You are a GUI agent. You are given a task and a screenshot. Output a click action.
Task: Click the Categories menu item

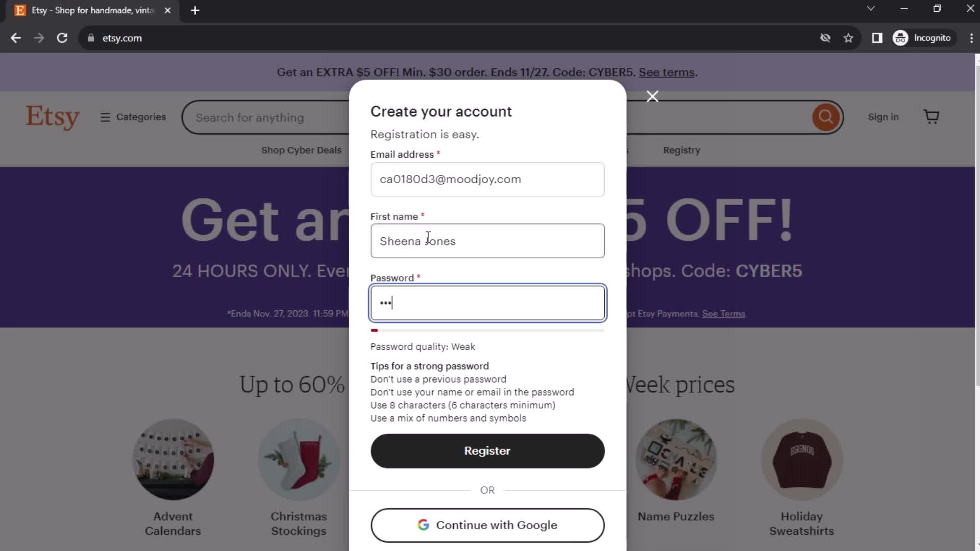[x=133, y=117]
